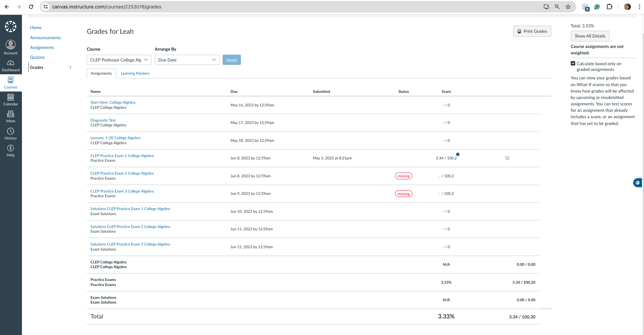644x335 pixels.
Task: Click the Canvas logo at the top left
Action: [10, 26]
